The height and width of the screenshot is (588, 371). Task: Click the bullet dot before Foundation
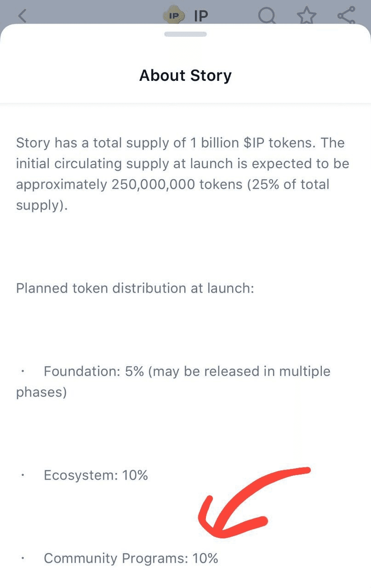click(x=22, y=371)
